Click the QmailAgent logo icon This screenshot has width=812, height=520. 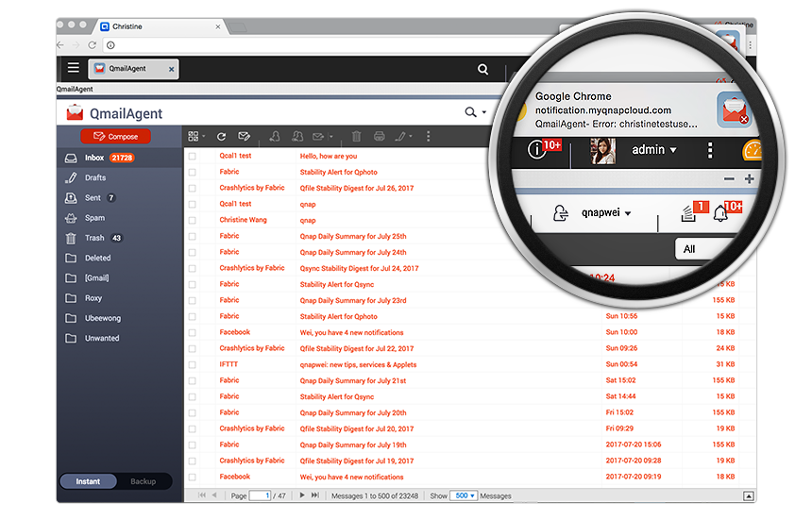pyautogui.click(x=75, y=113)
